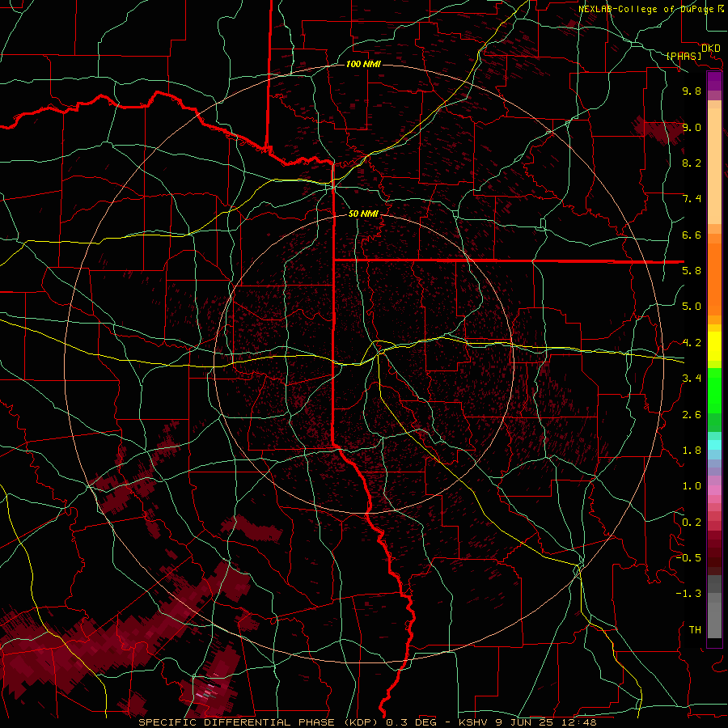The height and width of the screenshot is (728, 728).
Task: Click the 0.2 scale value
Action: (x=692, y=523)
